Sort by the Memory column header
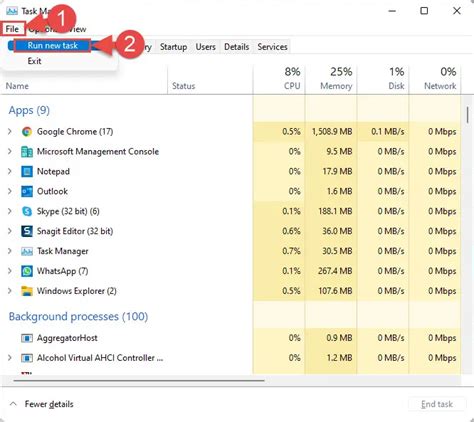Viewport: 474px width, 422px height. click(331, 79)
